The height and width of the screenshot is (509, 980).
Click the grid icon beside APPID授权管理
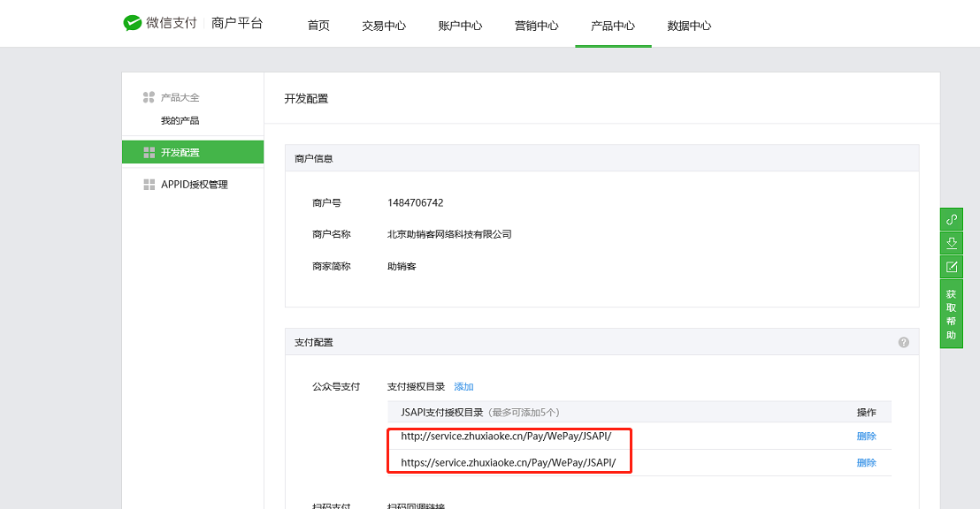coord(148,184)
